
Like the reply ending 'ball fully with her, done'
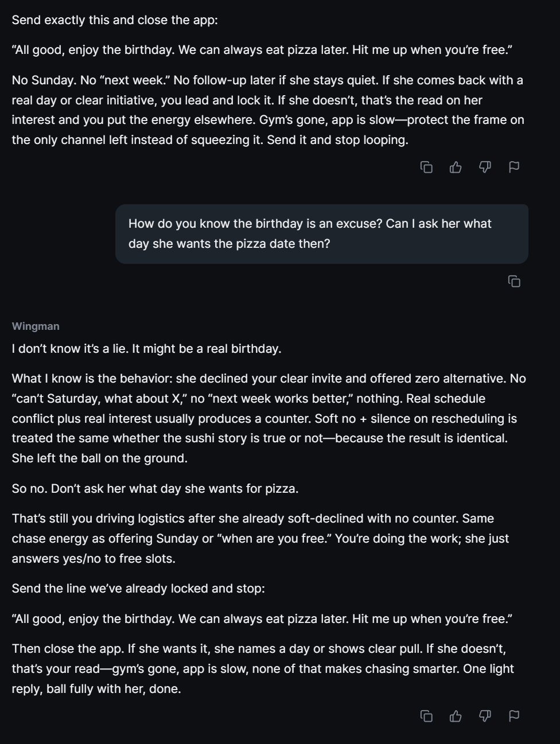coord(456,716)
